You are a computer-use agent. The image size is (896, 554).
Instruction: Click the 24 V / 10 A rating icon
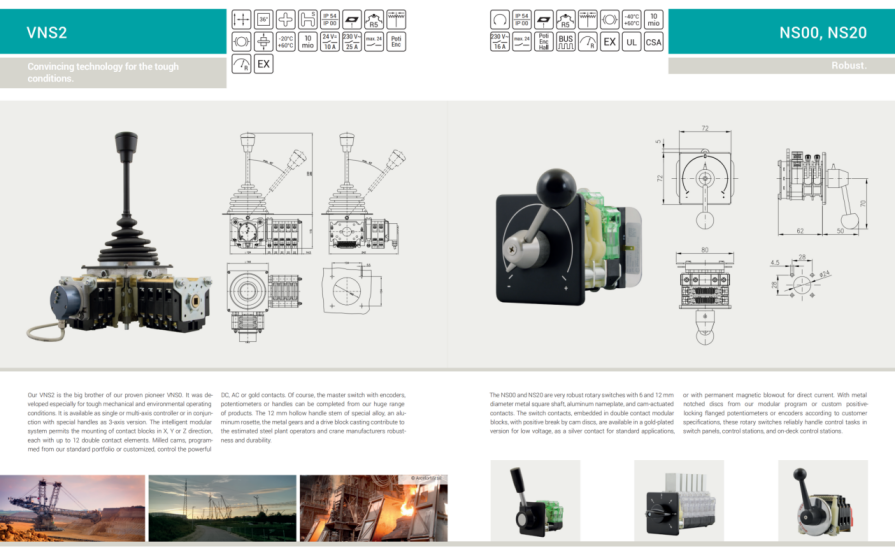click(x=329, y=41)
